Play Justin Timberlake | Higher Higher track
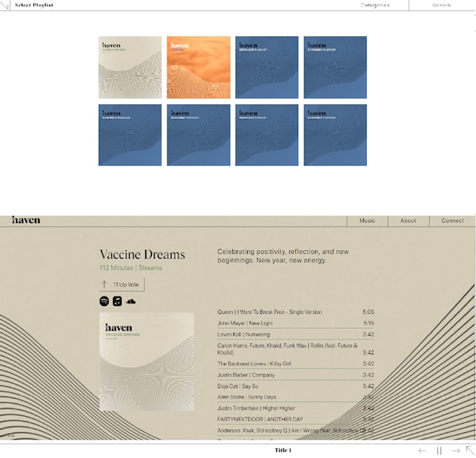The image size is (476, 458). tap(295, 408)
